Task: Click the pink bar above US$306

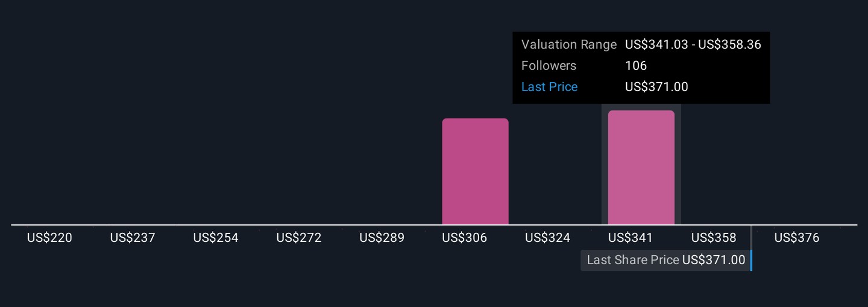Action: pos(475,171)
